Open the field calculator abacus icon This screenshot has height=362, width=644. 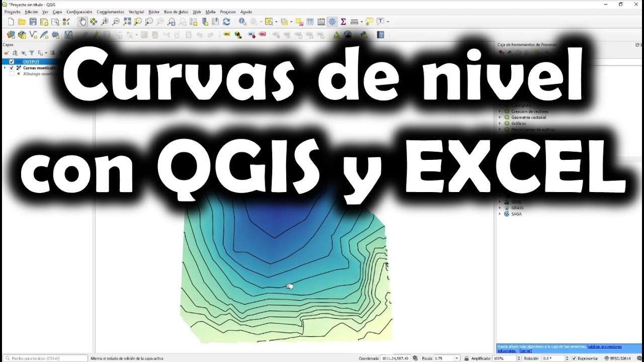[x=321, y=22]
